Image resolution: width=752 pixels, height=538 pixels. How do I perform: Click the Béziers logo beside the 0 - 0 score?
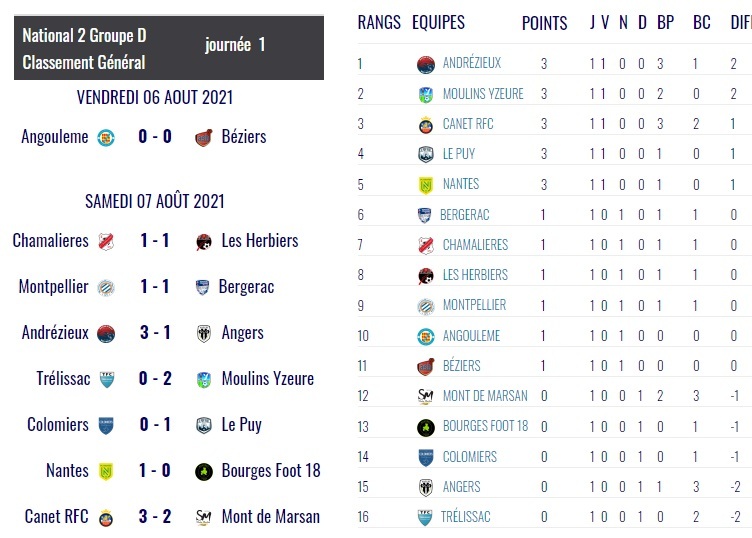coord(204,137)
